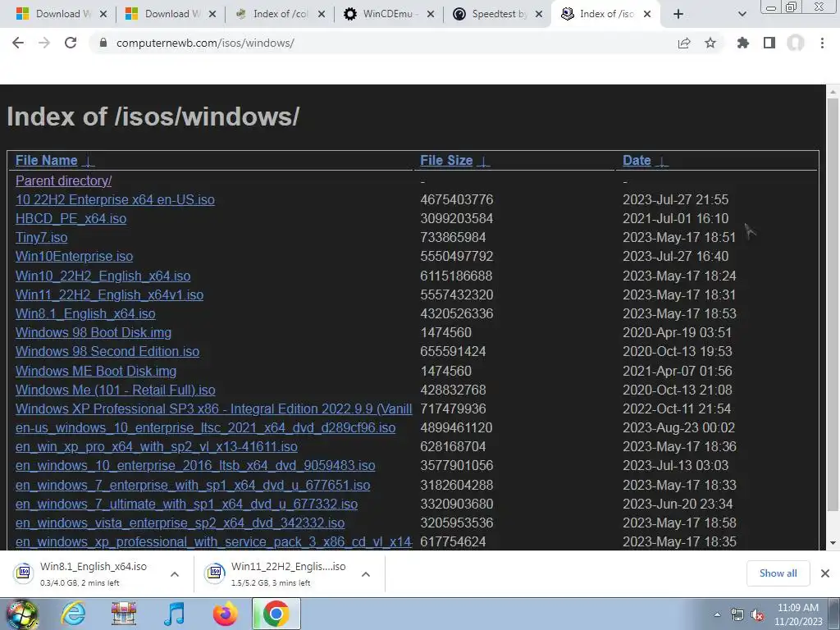Download en_windows_7_ultimate_with_sp1 iso
The image size is (840, 630).
[x=186, y=504]
